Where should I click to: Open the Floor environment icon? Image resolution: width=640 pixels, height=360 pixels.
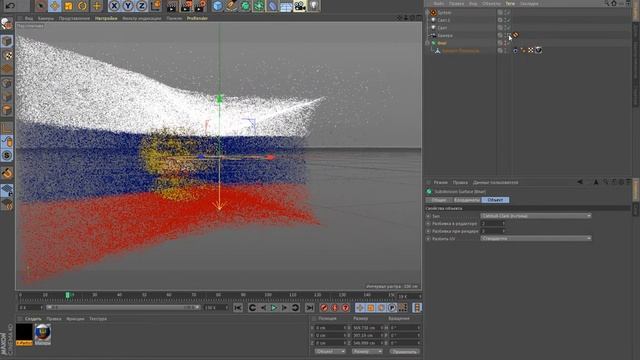[x=286, y=6]
